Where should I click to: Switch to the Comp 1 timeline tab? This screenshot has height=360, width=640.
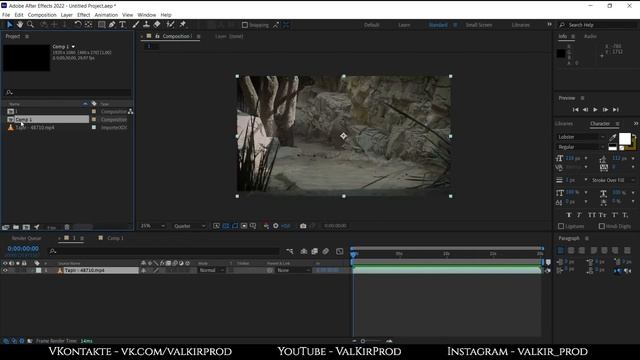tap(116, 238)
